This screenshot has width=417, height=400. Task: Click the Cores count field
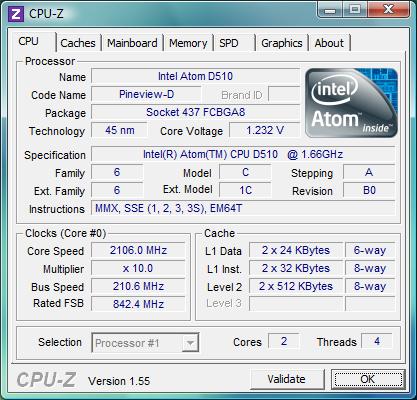point(284,342)
